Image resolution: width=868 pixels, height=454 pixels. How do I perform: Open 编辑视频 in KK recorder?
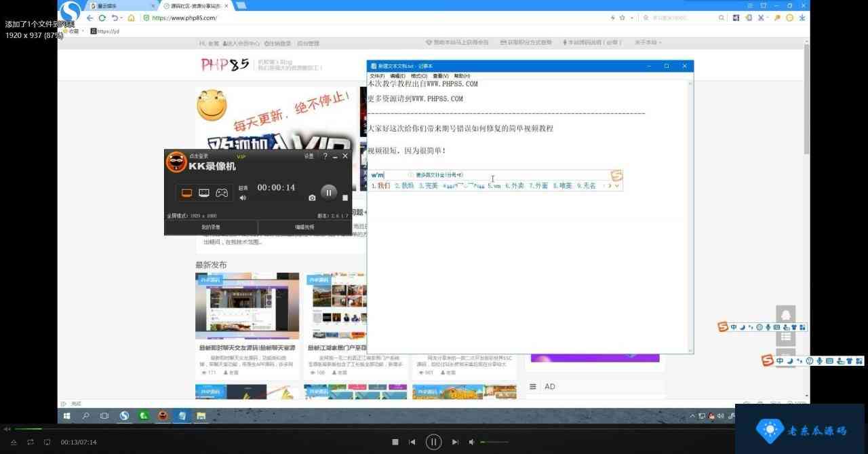pyautogui.click(x=304, y=227)
